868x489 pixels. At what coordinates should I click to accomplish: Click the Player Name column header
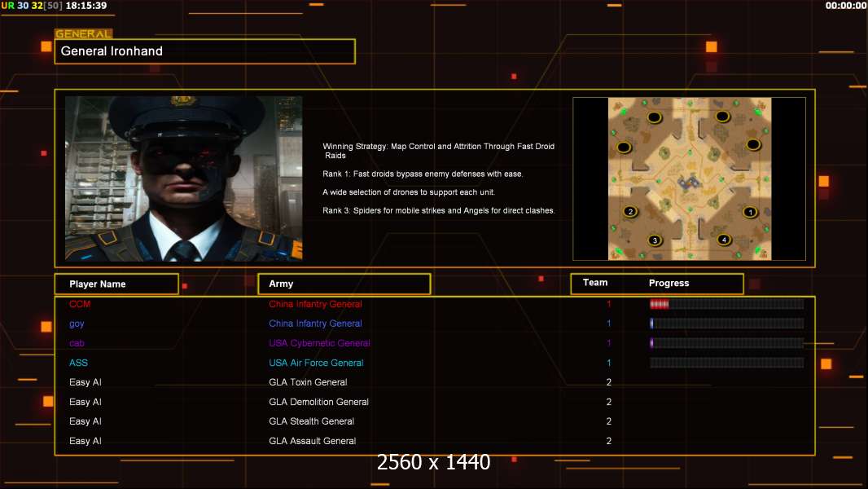coord(116,284)
